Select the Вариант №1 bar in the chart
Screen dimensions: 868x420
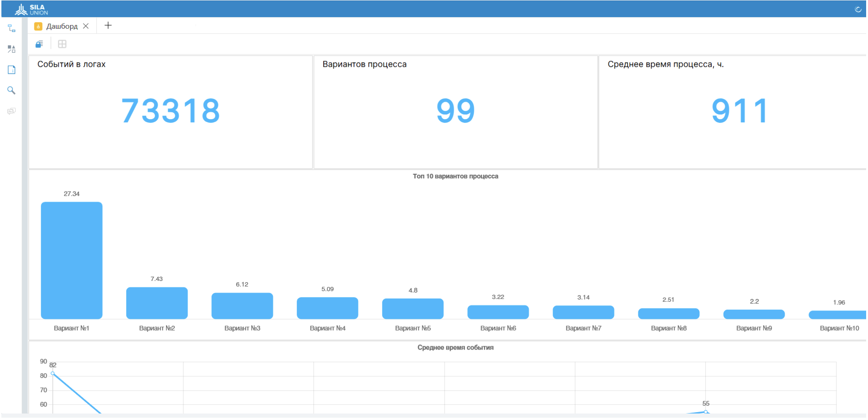(71, 258)
